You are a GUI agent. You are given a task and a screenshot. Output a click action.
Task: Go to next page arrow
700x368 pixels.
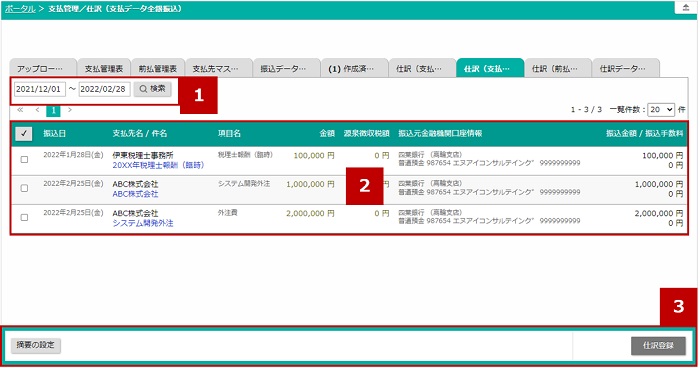click(70, 110)
